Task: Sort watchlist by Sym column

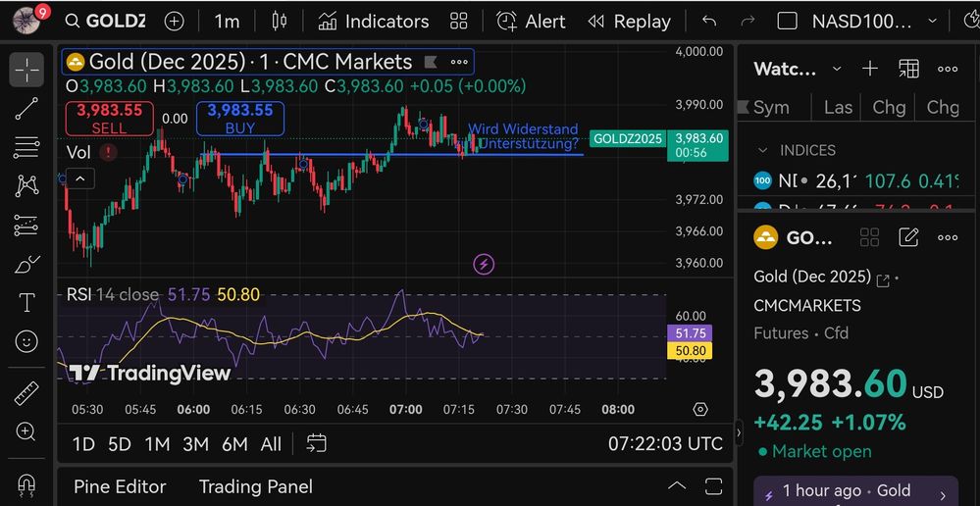Action: [x=771, y=108]
